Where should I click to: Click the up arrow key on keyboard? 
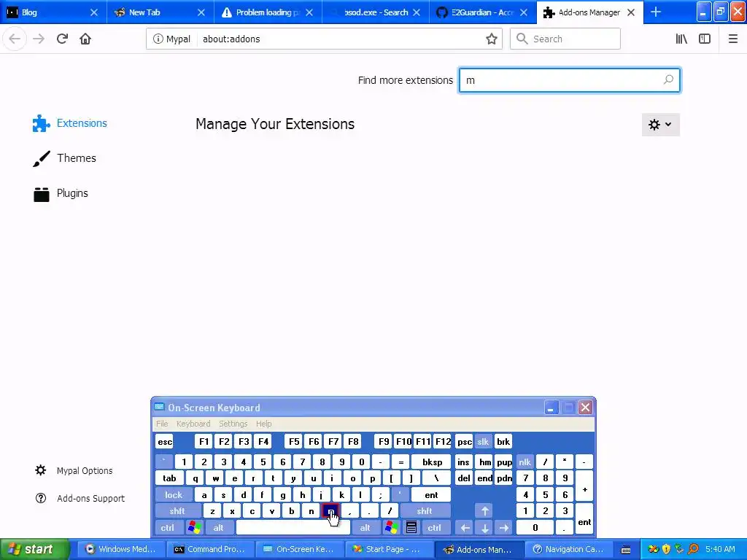pyautogui.click(x=485, y=511)
